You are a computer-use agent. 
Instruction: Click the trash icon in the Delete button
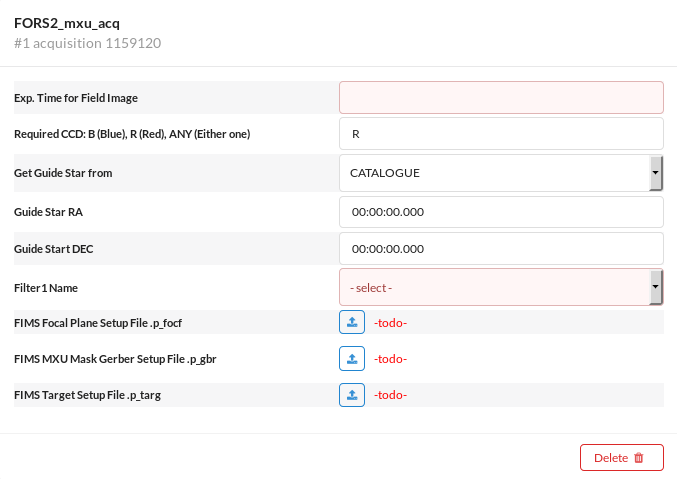click(639, 458)
